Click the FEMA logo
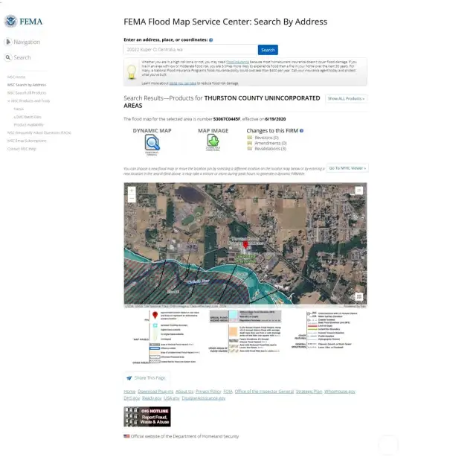Viewport: 476px width, 460px height. pyautogui.click(x=23, y=22)
